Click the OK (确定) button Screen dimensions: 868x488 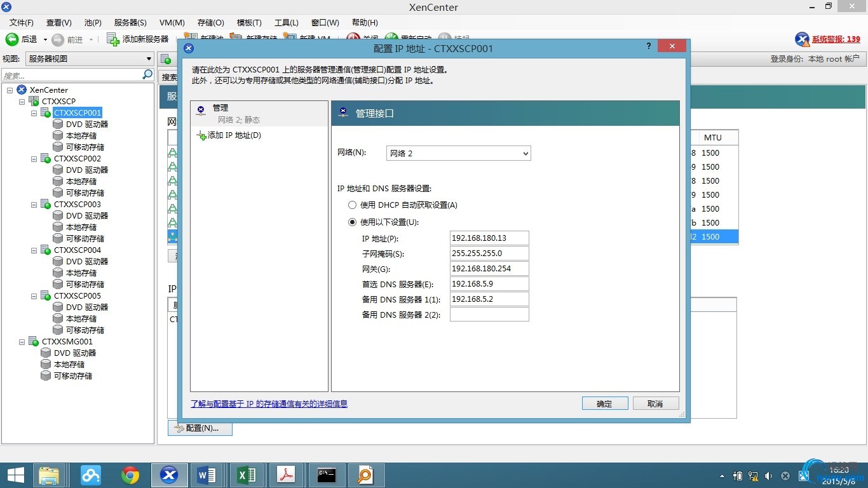[x=604, y=403]
